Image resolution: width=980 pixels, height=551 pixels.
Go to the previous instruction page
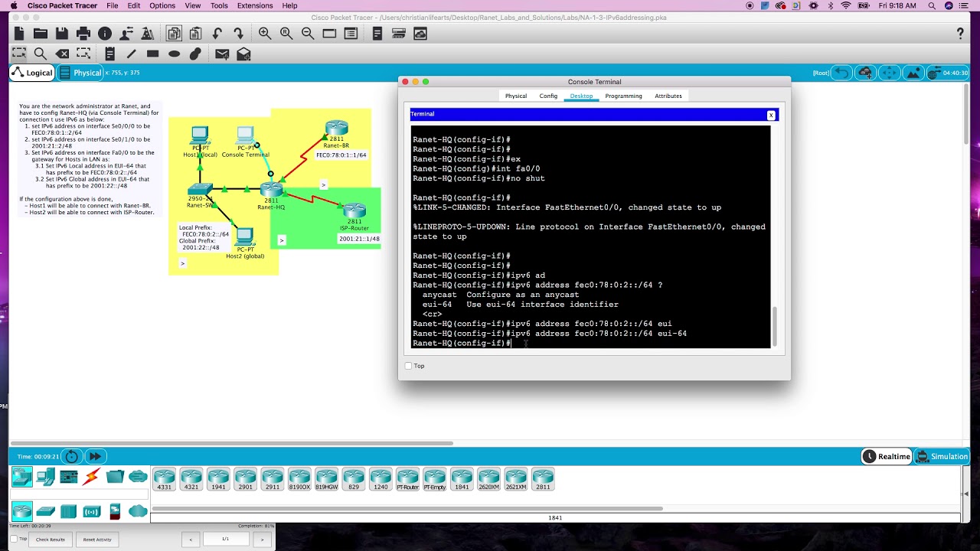[191, 540]
